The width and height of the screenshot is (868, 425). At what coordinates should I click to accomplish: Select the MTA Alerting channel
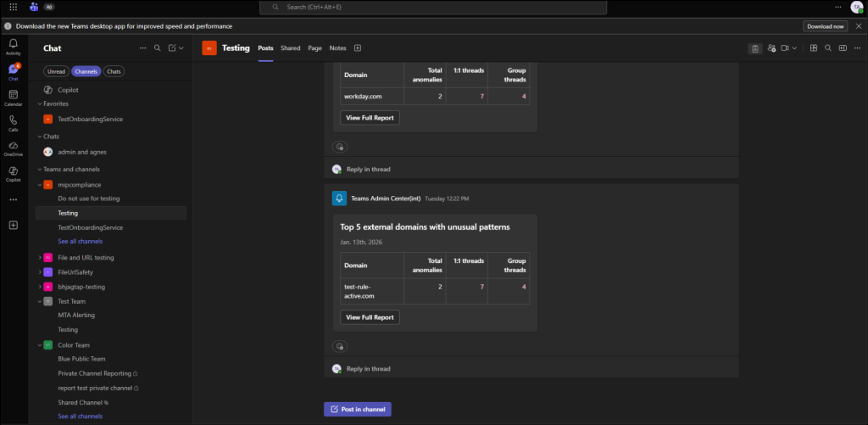click(76, 315)
